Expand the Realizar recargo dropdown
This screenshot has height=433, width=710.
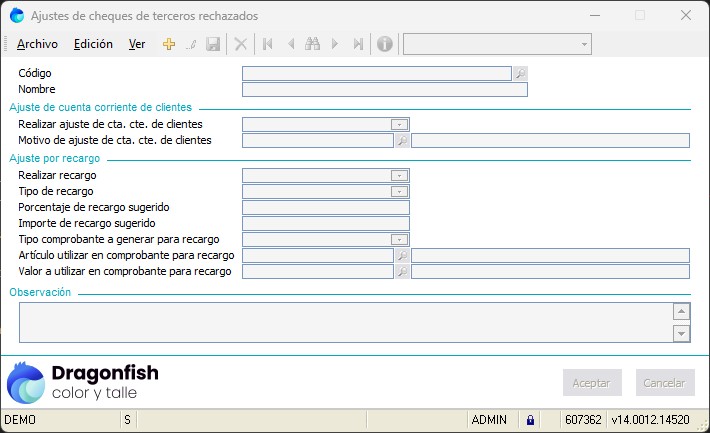coord(400,175)
